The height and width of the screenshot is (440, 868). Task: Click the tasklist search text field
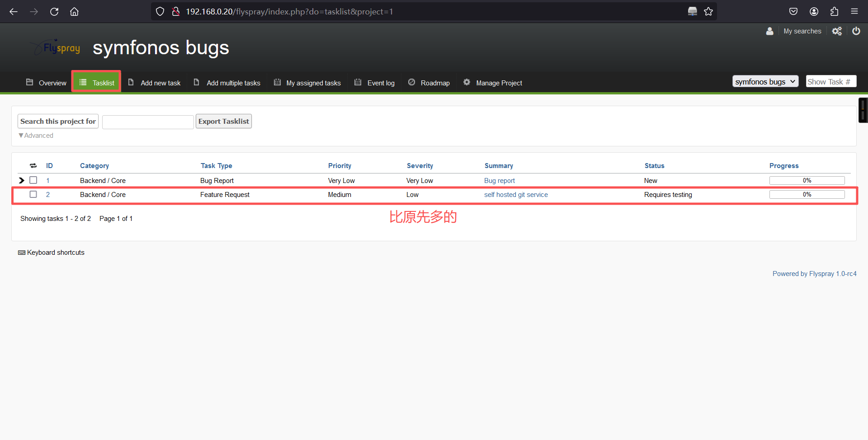coord(148,122)
